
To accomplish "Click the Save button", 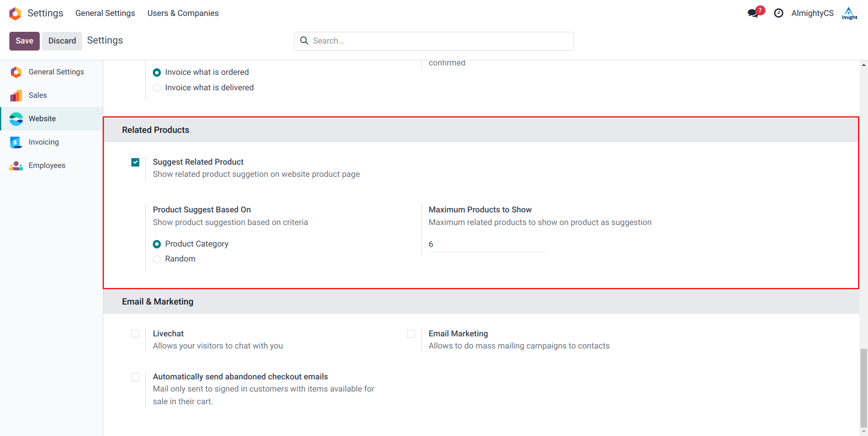I will point(24,41).
